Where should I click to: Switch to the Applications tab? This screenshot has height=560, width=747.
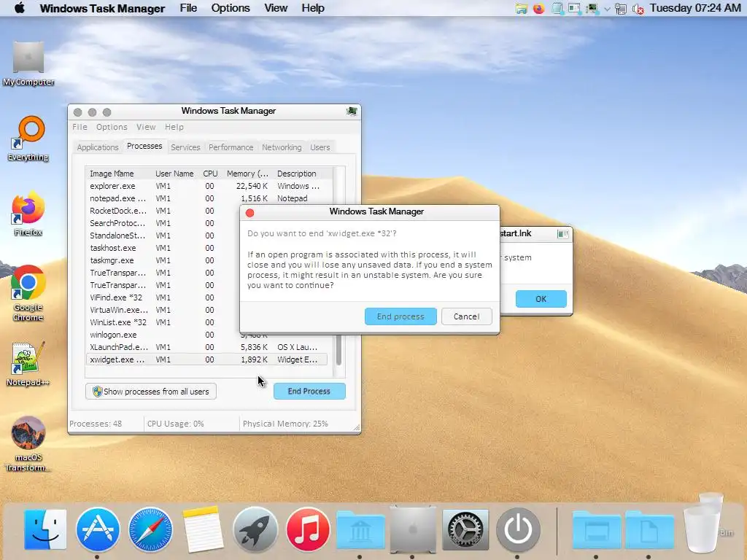[x=98, y=147]
